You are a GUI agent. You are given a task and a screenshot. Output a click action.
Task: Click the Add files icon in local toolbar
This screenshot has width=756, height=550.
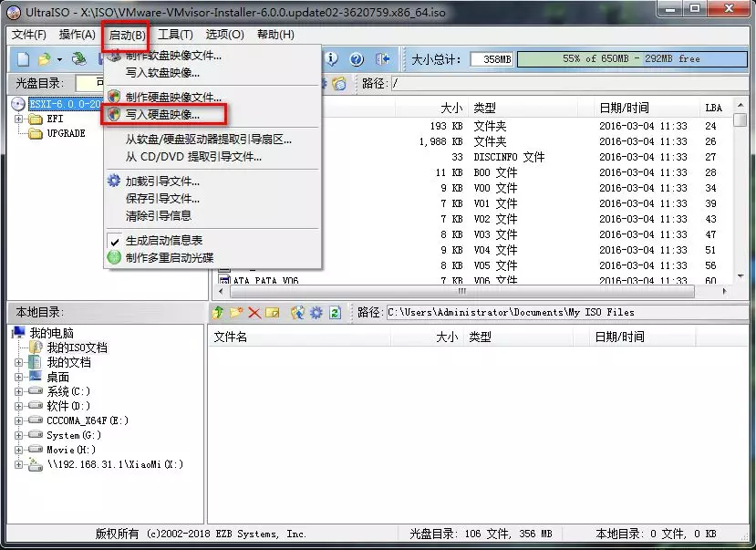click(x=297, y=313)
